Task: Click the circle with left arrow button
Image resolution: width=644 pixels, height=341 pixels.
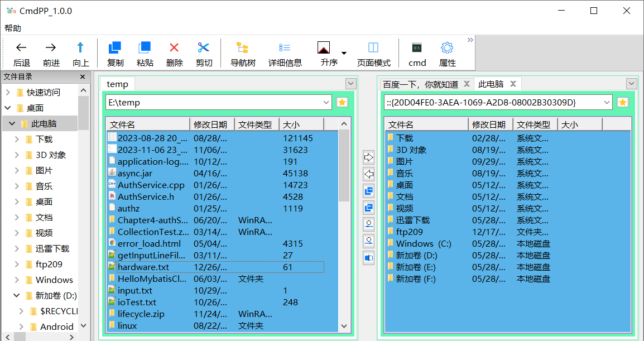Action: [x=369, y=224]
